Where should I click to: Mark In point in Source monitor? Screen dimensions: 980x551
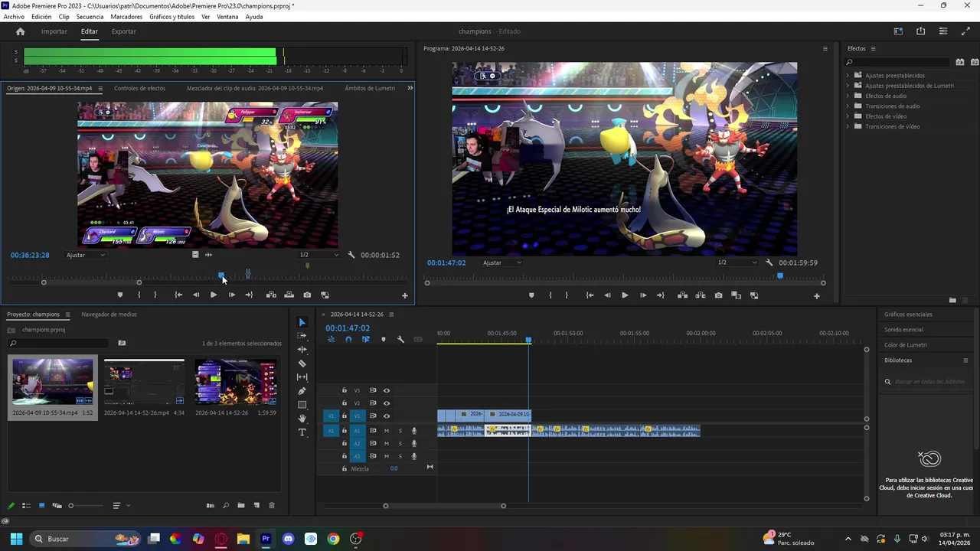click(x=139, y=295)
